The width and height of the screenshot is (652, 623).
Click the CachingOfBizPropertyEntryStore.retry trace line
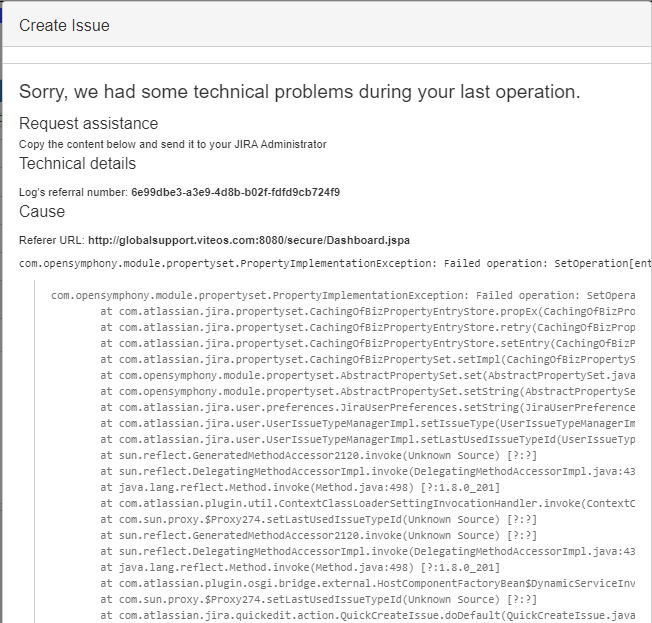(x=368, y=328)
